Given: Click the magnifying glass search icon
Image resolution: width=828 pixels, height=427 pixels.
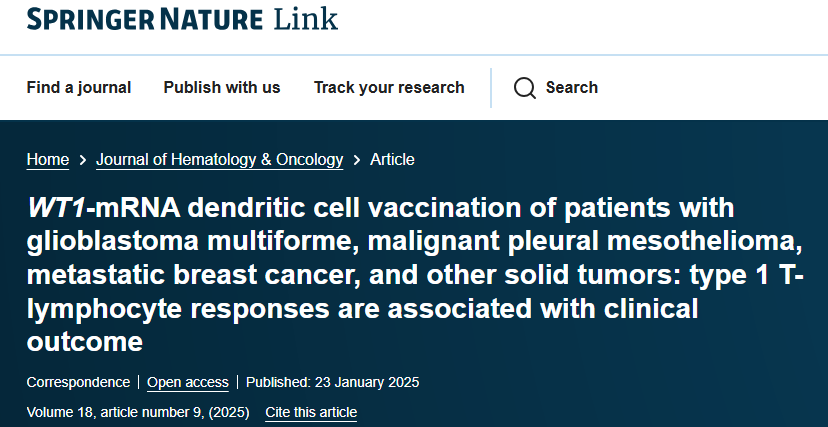Looking at the screenshot, I should pos(524,88).
